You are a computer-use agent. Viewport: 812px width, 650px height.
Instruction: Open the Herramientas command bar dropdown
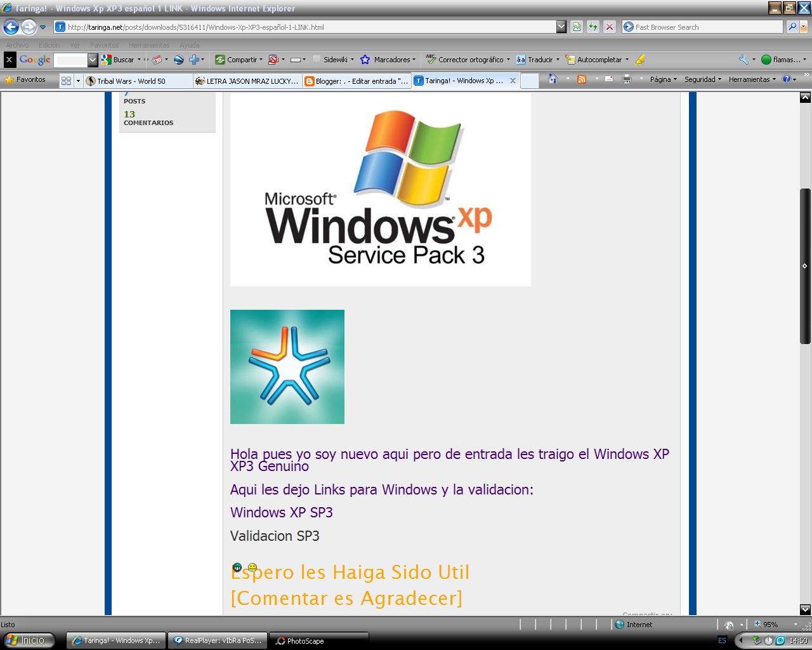tap(752, 79)
